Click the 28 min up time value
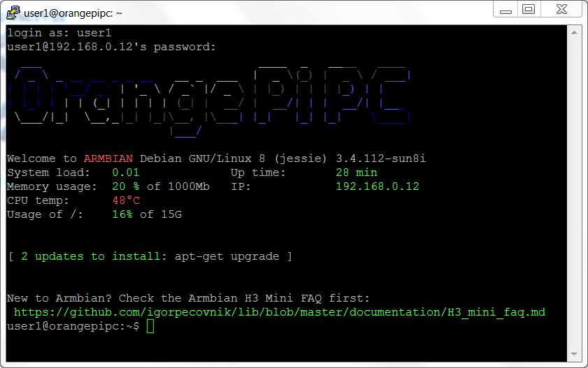The width and height of the screenshot is (588, 368). point(356,172)
